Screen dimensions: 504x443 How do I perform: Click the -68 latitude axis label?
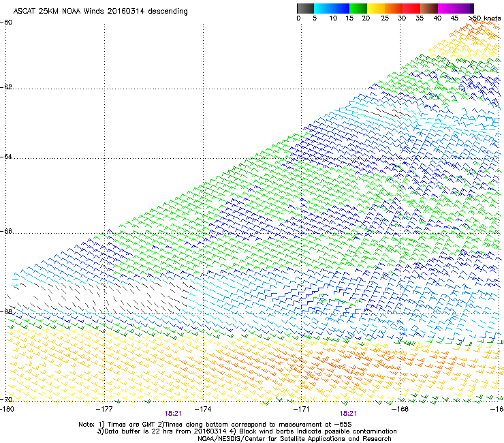tap(6, 311)
